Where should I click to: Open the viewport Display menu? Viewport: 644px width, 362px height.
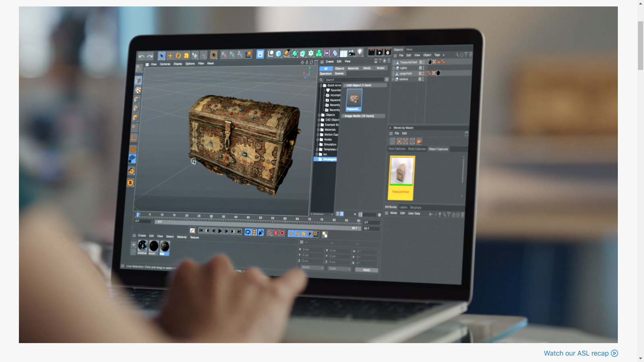178,64
